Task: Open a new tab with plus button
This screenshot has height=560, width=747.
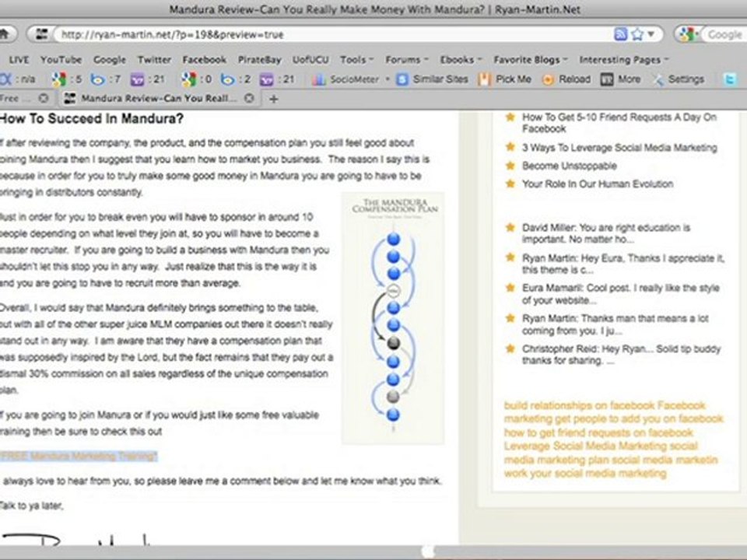Action: pyautogui.click(x=273, y=99)
